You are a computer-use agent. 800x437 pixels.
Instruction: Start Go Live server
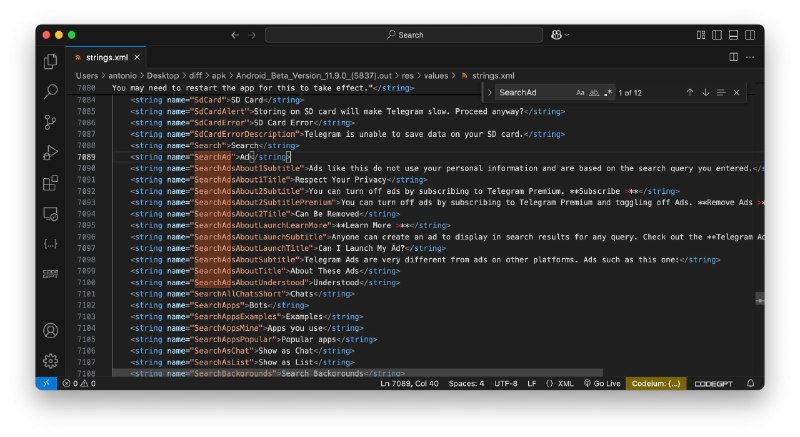point(602,383)
